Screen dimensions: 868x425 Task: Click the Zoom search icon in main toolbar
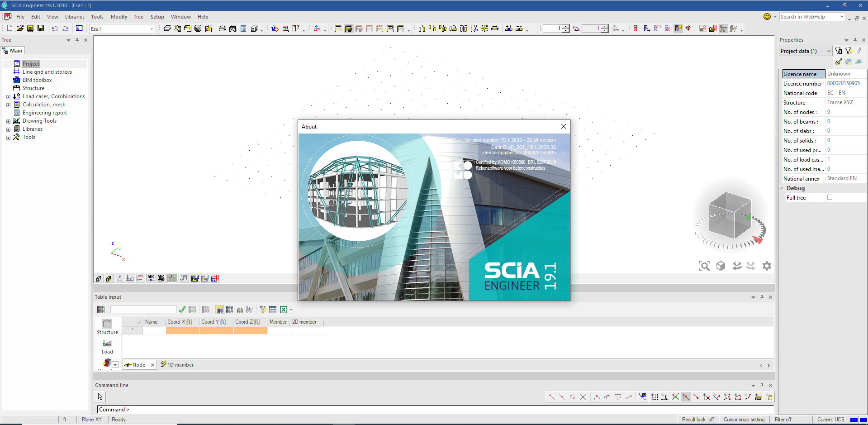(x=285, y=29)
